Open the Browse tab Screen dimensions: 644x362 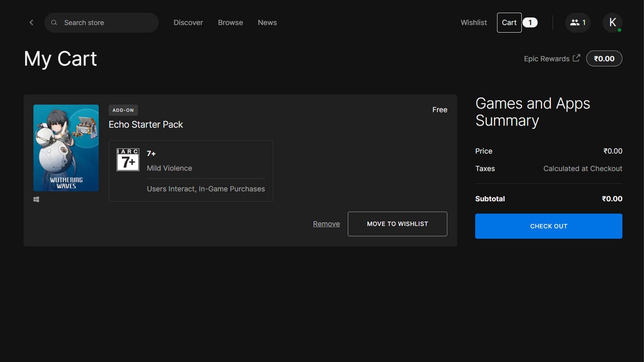230,22
